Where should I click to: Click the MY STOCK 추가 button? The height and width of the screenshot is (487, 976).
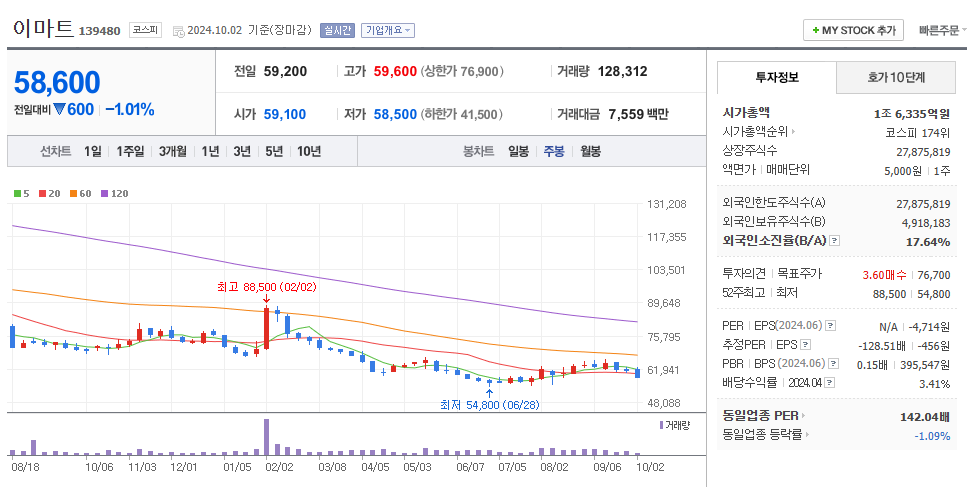[x=853, y=30]
